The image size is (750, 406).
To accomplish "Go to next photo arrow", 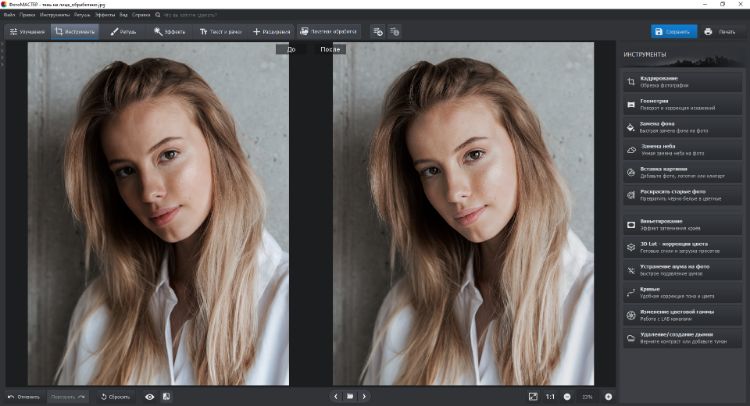I will point(364,396).
